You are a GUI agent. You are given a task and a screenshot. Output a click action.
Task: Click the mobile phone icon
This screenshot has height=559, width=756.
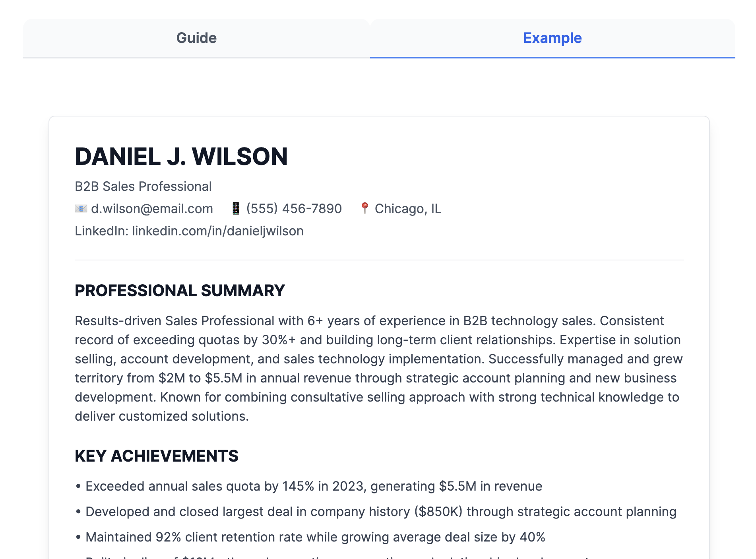[236, 208]
